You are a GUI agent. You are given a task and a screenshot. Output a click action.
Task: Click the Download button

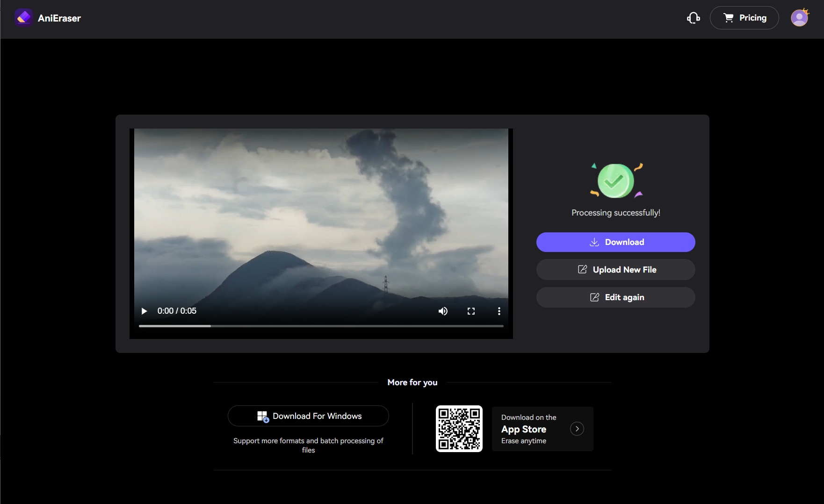615,242
